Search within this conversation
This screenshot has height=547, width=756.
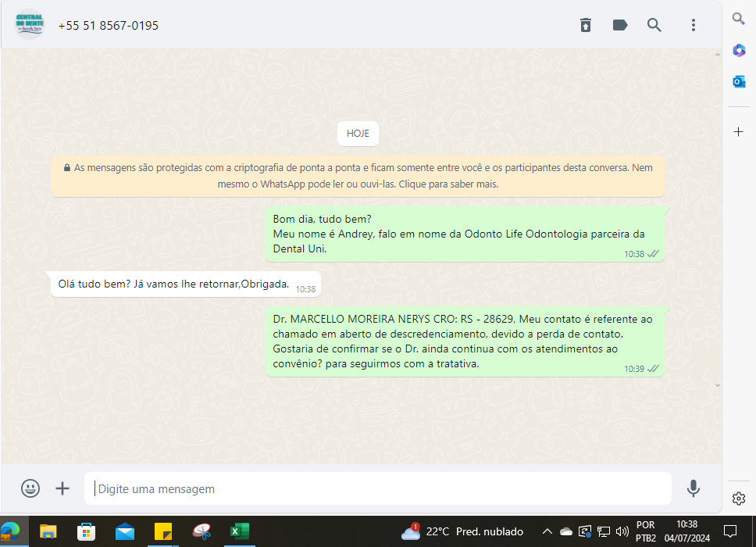point(654,25)
